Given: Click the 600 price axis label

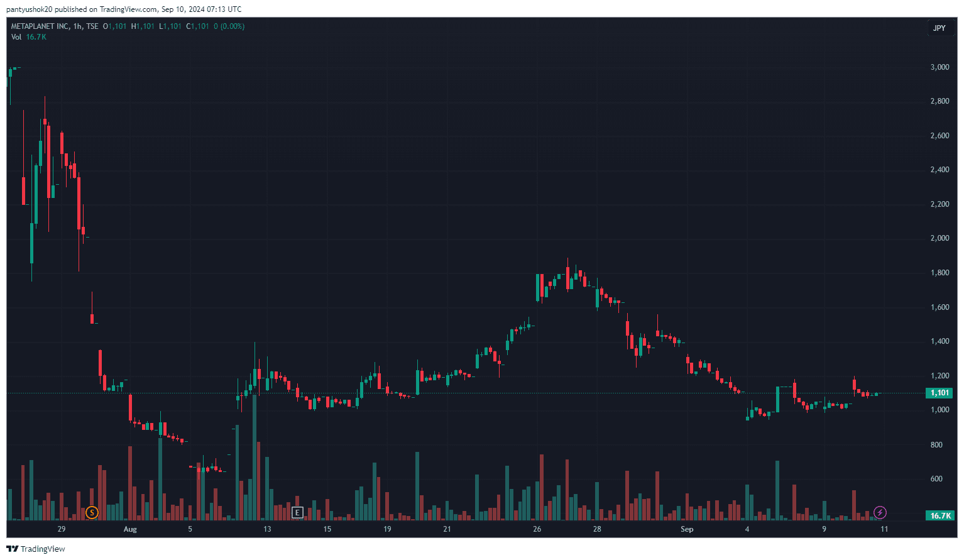Looking at the screenshot, I should click(x=936, y=479).
